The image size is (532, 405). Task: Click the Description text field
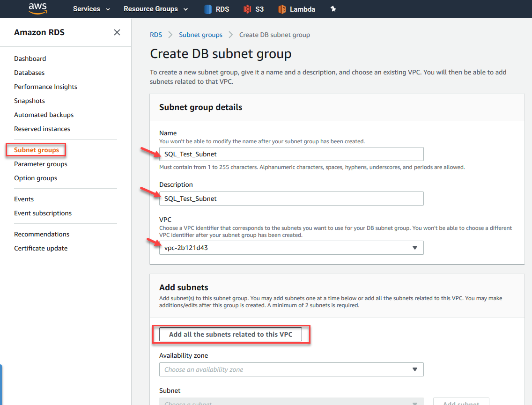coord(291,199)
